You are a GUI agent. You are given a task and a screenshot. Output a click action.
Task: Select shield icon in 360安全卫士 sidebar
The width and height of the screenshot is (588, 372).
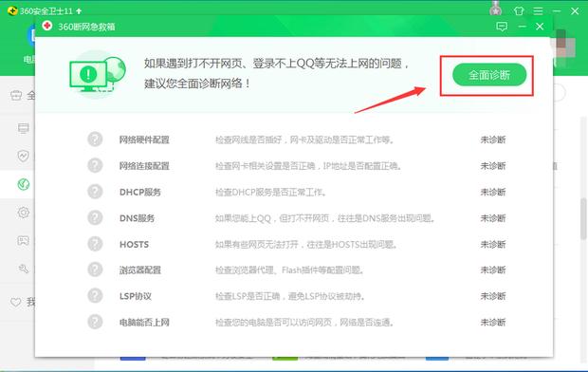24,156
